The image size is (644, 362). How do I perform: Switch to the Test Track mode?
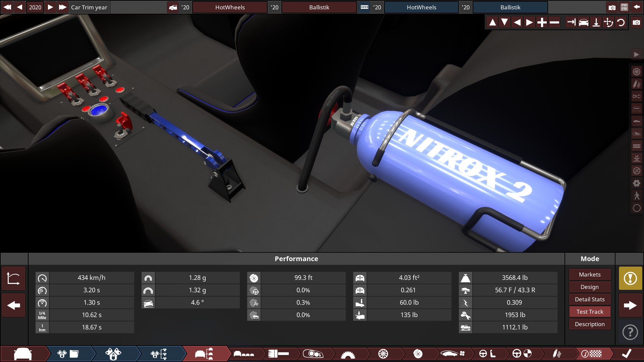(x=590, y=312)
